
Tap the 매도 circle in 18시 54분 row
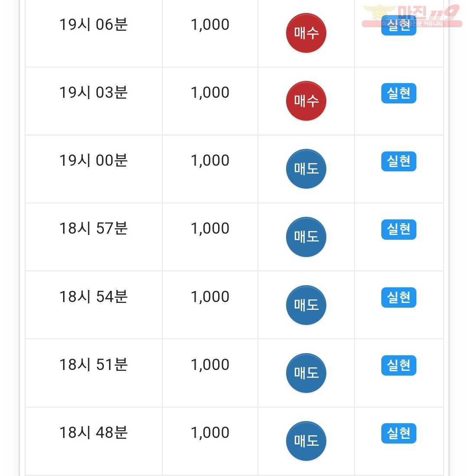[x=306, y=305]
